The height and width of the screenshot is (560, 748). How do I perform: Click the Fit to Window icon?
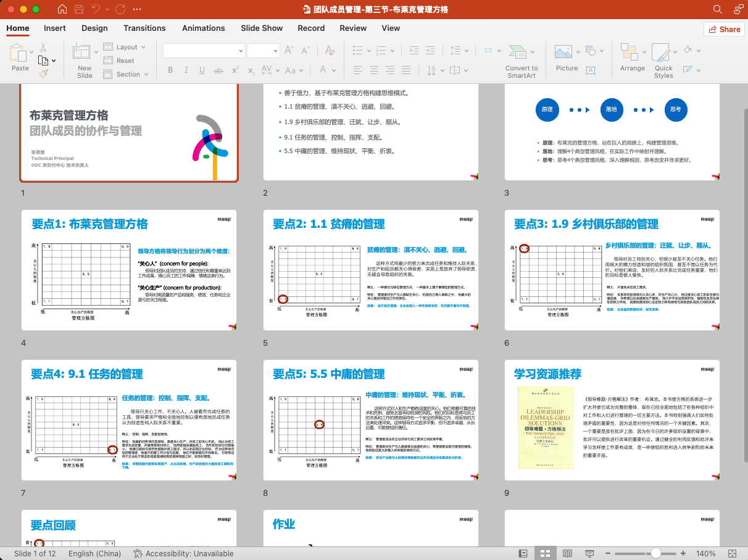[733, 553]
